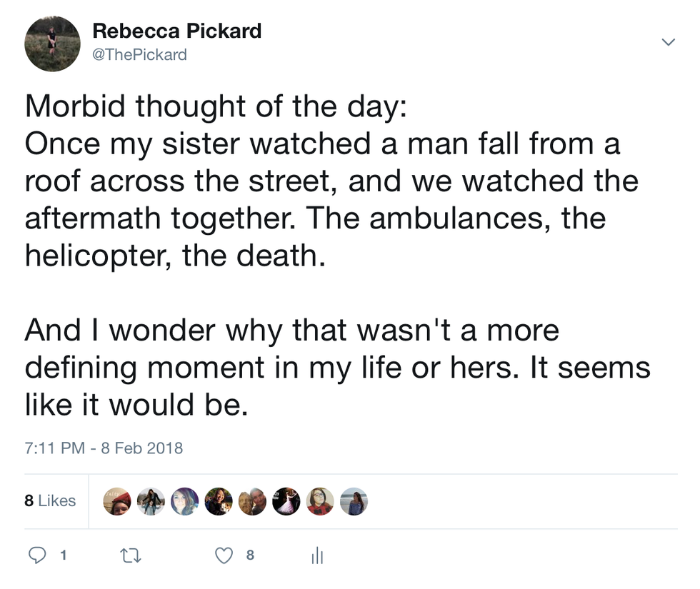Image resolution: width=700 pixels, height=589 pixels.
Task: Click the like count beside the heart
Action: coord(249,555)
